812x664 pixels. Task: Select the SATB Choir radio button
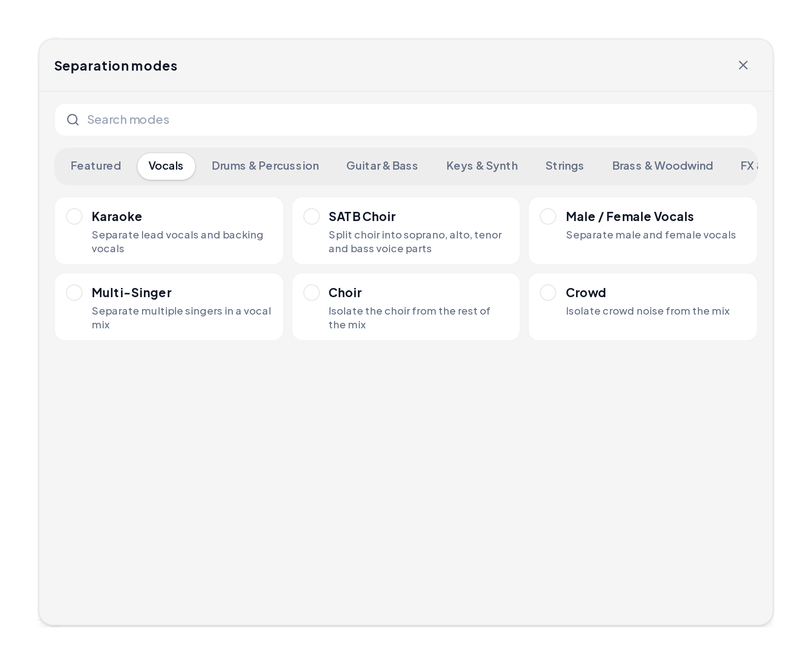point(312,216)
